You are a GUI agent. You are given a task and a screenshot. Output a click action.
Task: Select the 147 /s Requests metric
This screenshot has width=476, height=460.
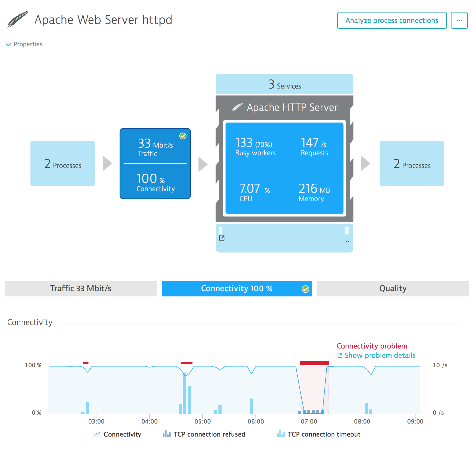tap(314, 146)
